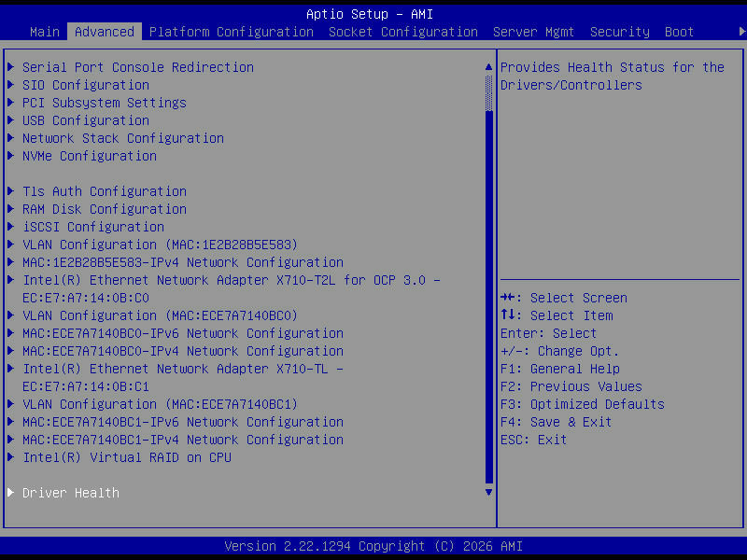Screen dimensions: 747x560
Task: Click the EC:E7:A7:14:0B:C1 address line
Action: (86, 386)
